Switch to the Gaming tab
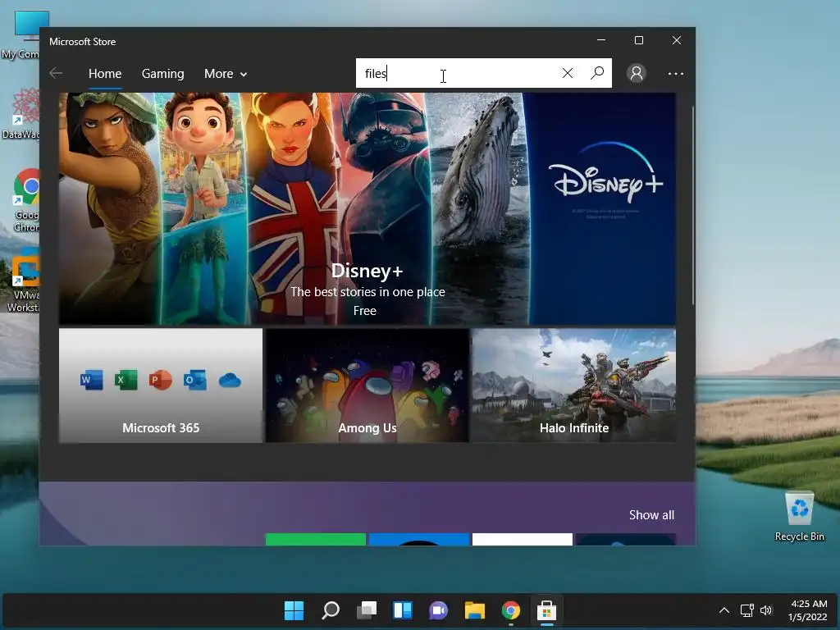Screen dimensions: 840x630 tap(163, 73)
